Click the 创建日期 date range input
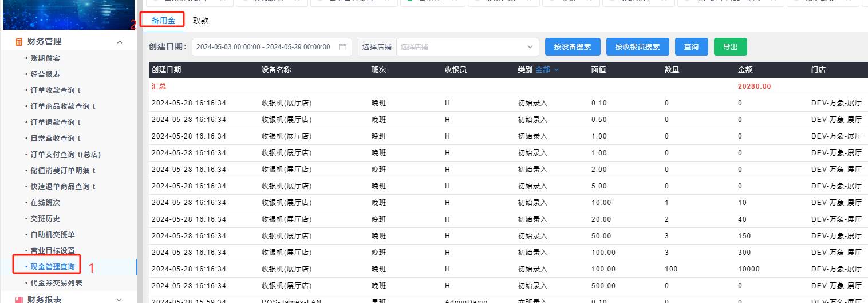 tap(263, 47)
